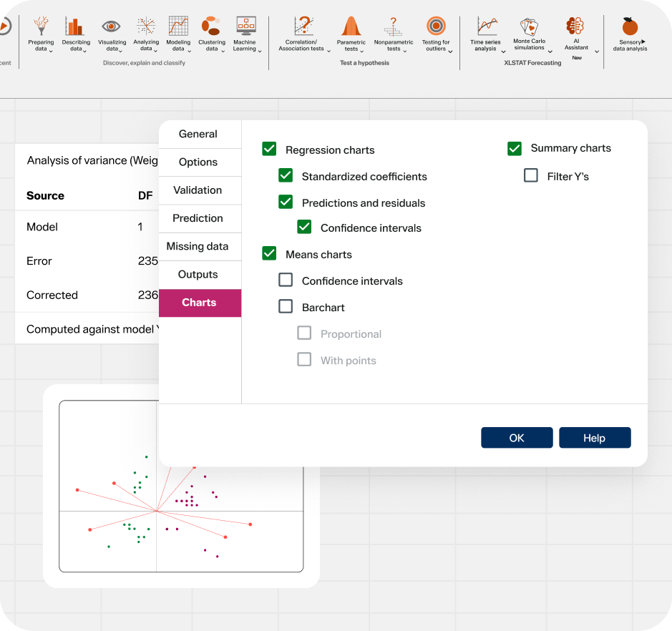Open the Clustering data tool
Screen dimensions: 672x631
tap(211, 26)
